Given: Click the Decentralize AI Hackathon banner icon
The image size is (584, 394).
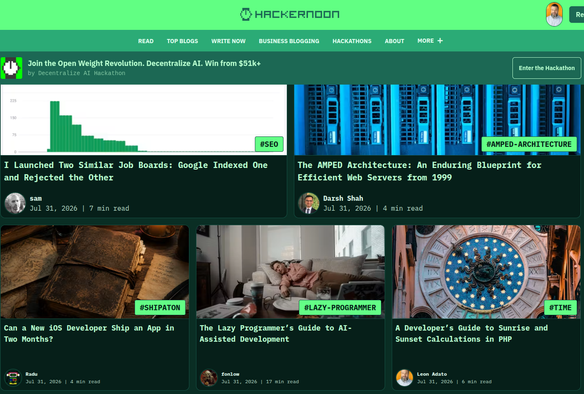Looking at the screenshot, I should pyautogui.click(x=12, y=68).
